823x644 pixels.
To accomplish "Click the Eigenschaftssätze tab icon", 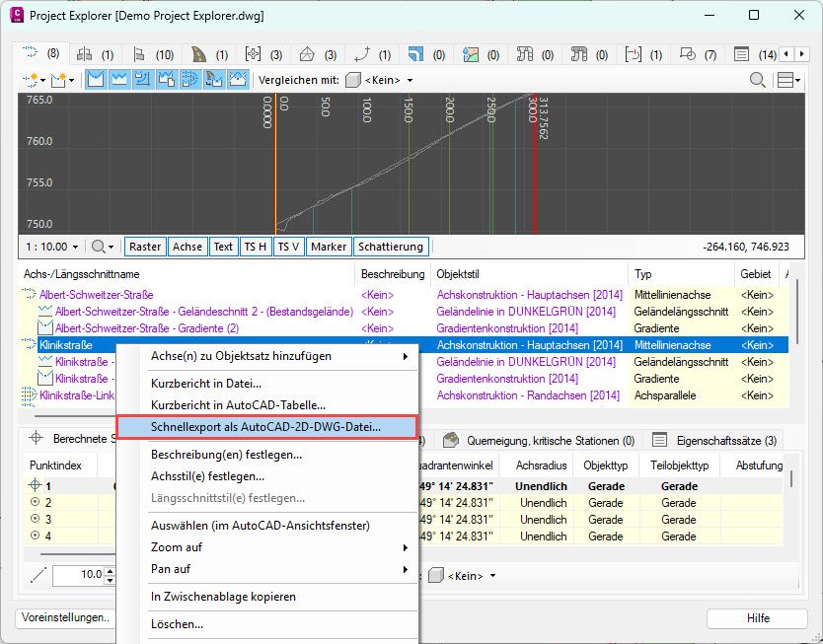I will 660,440.
